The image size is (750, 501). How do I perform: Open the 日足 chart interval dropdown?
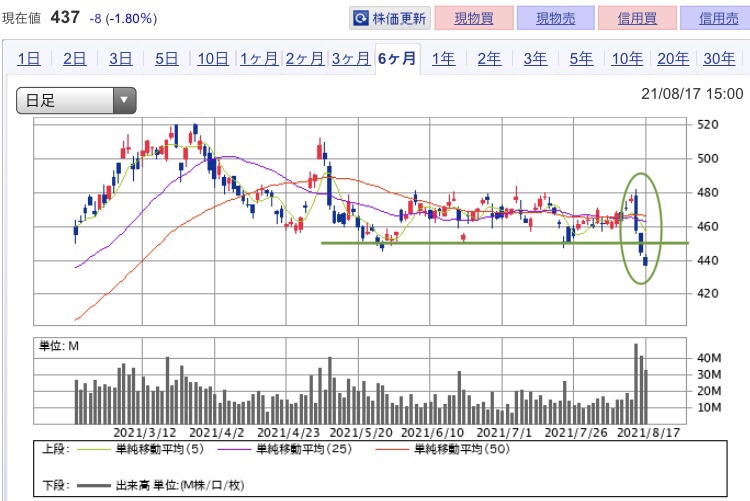pos(76,100)
